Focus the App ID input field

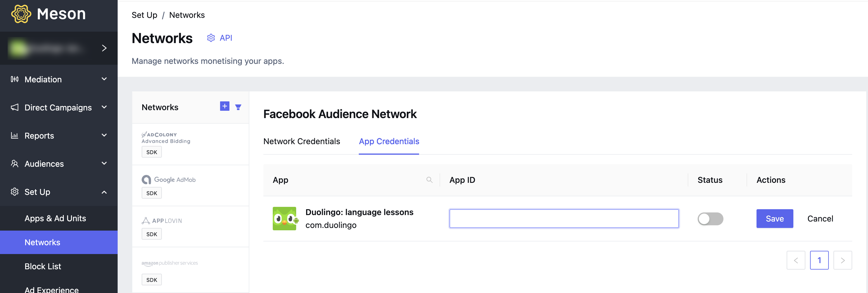tap(564, 219)
